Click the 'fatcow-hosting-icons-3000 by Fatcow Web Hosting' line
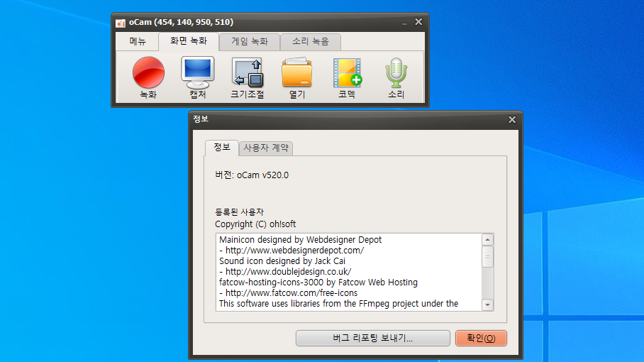 318,283
